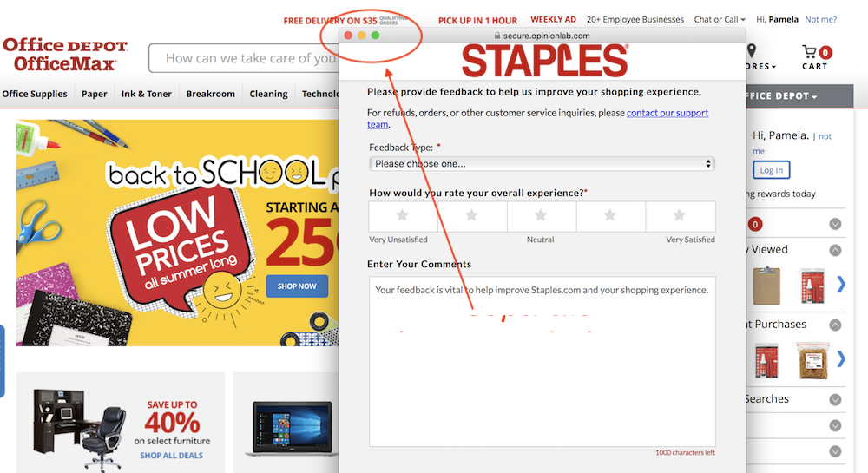
Task: Click the lock icon beside secure.opinionlab.com
Action: pos(497,36)
